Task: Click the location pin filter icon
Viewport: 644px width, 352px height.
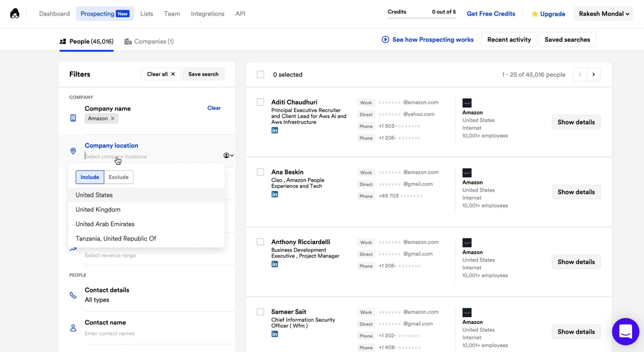Action: 73,151
